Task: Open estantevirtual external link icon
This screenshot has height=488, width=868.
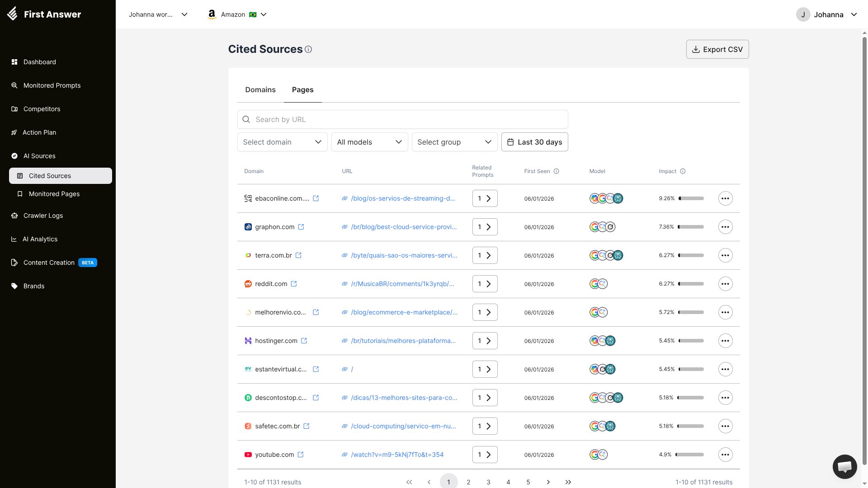Action: 316,369
